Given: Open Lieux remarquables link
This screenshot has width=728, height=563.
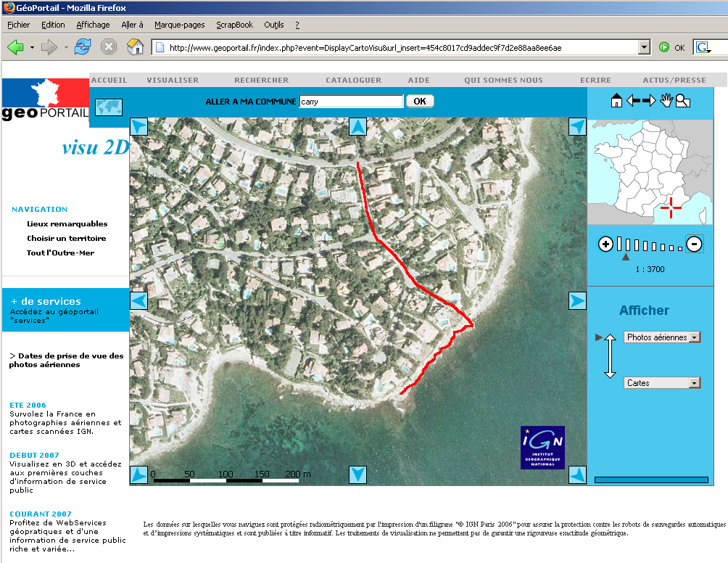Looking at the screenshot, I should [67, 223].
